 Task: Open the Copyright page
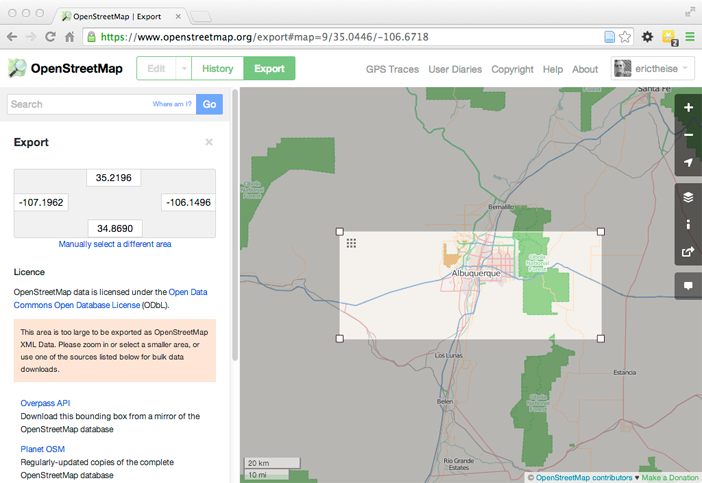pos(512,69)
